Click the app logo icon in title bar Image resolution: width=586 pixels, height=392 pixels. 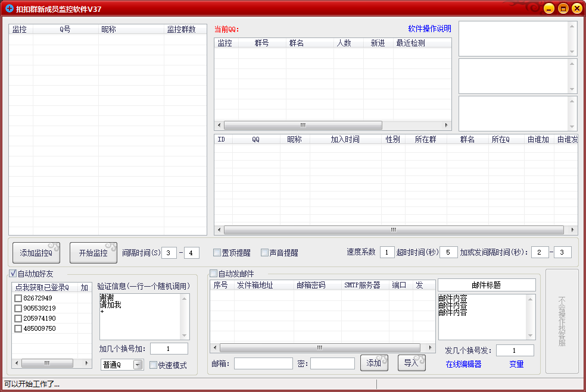(x=9, y=8)
